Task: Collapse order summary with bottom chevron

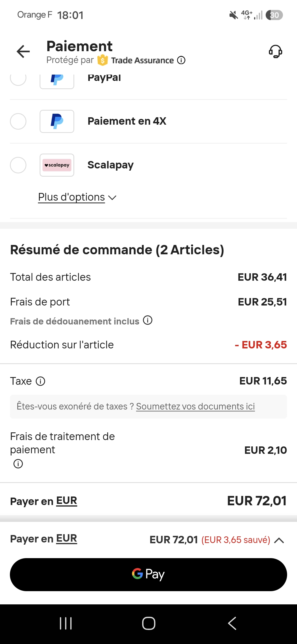Action: click(x=279, y=540)
